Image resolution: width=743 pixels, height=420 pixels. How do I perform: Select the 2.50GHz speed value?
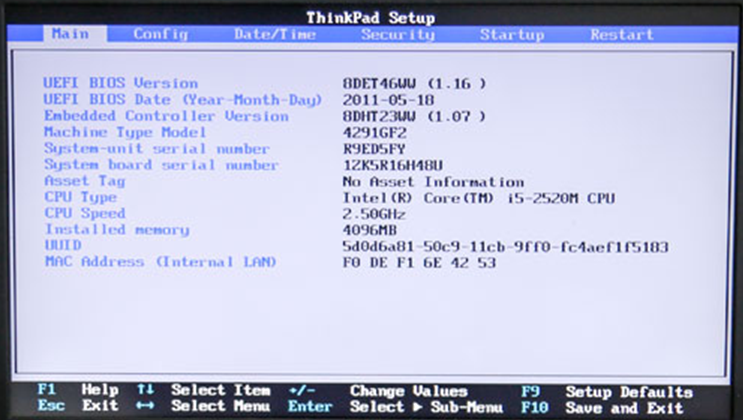374,214
